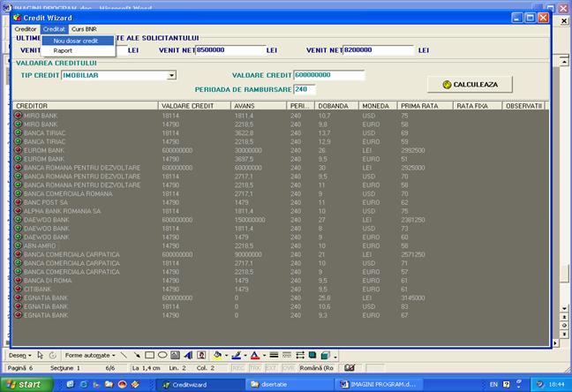Image resolution: width=572 pixels, height=392 pixels.
Task: Click the Line tool in Word drawing toolbar
Action: 124,355
